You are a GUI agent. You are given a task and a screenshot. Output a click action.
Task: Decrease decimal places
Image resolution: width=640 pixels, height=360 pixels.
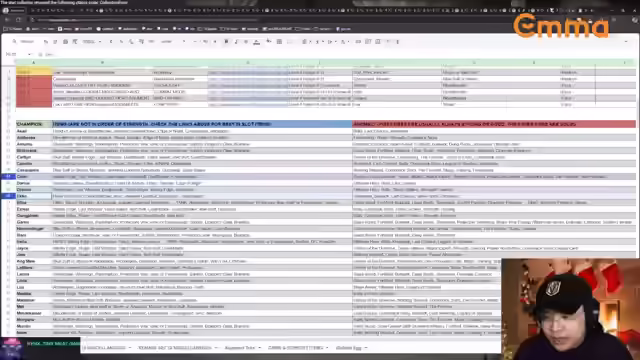pos(131,42)
